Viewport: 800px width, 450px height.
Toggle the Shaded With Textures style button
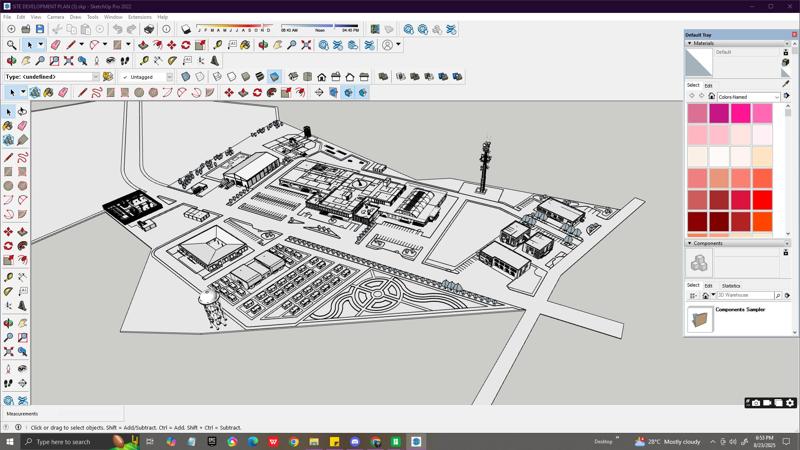point(260,76)
